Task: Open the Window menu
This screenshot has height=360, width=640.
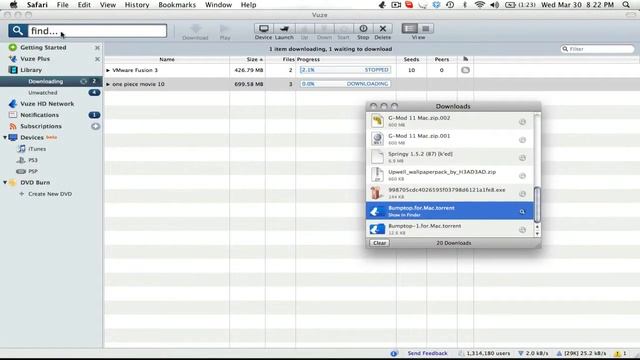Action: point(218,5)
